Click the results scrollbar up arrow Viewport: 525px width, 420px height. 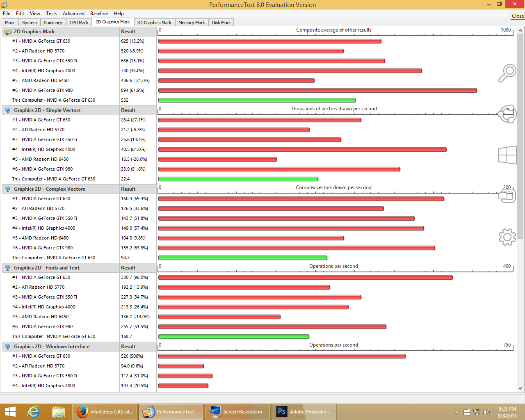tap(520, 30)
